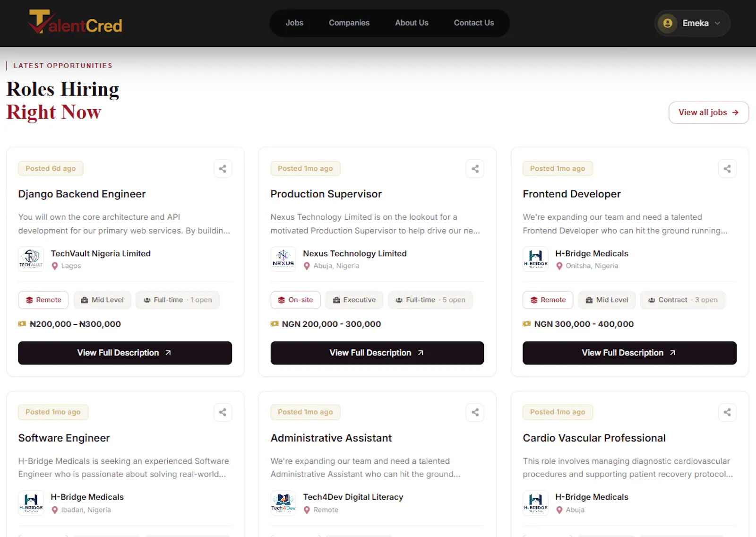
Task: Click the Tech4Dev Digital Literacy logo
Action: tap(283, 503)
